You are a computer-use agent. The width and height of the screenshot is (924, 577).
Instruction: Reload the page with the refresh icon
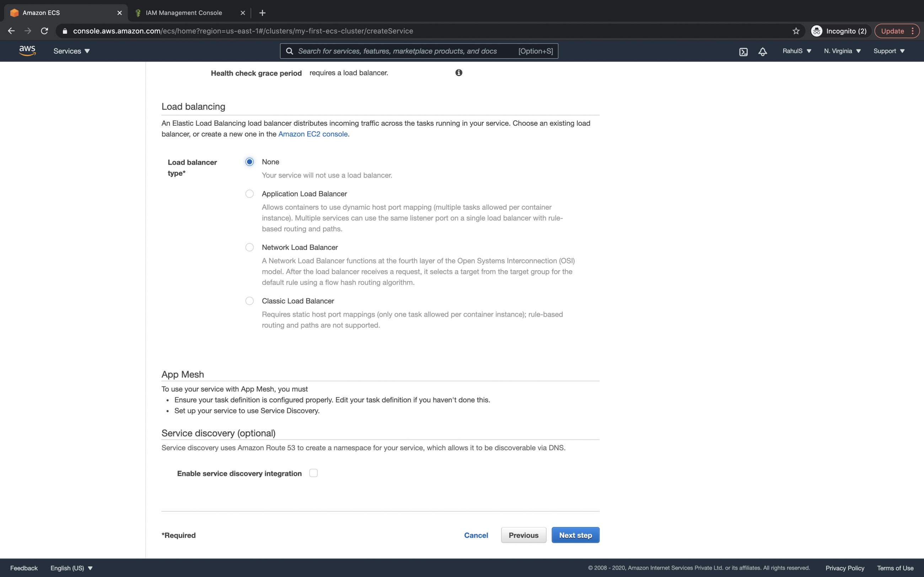click(x=44, y=31)
